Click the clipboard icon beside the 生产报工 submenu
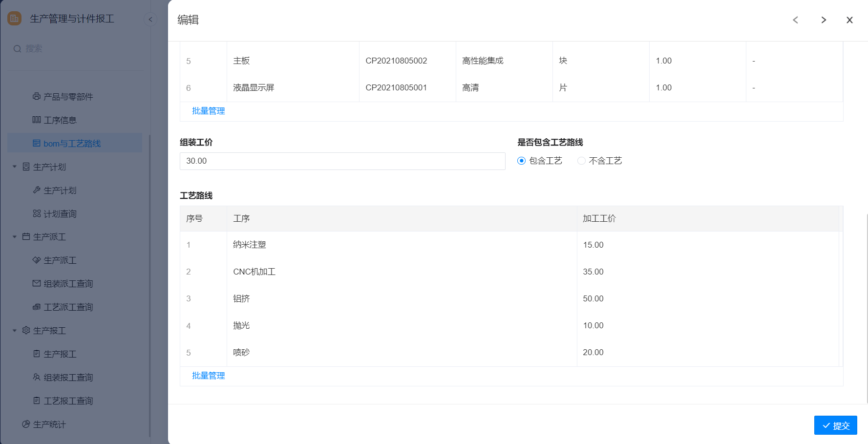868x444 pixels. click(37, 354)
